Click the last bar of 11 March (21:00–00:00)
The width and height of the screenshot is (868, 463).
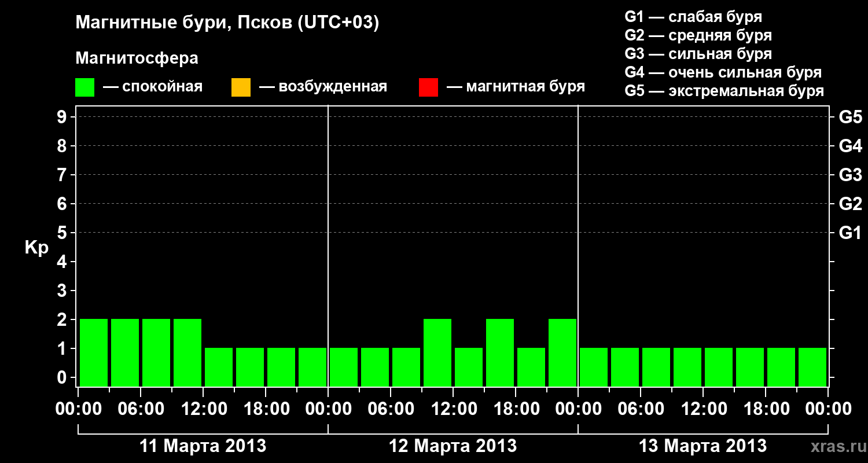pos(312,367)
